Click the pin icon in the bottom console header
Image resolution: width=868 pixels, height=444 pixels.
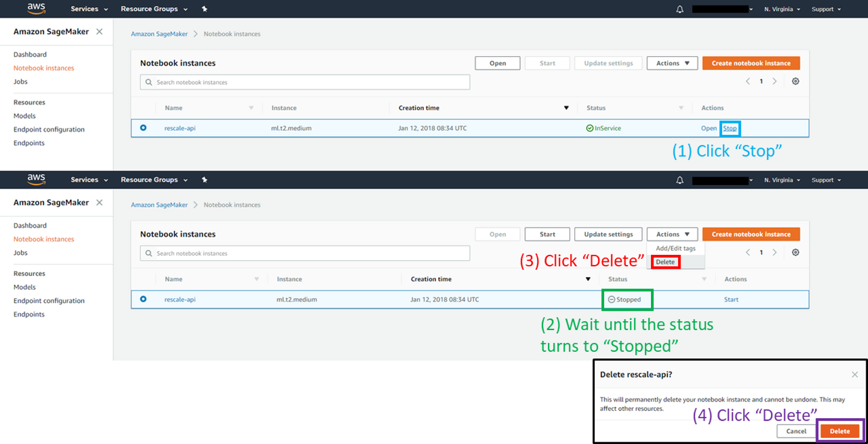[x=204, y=180]
